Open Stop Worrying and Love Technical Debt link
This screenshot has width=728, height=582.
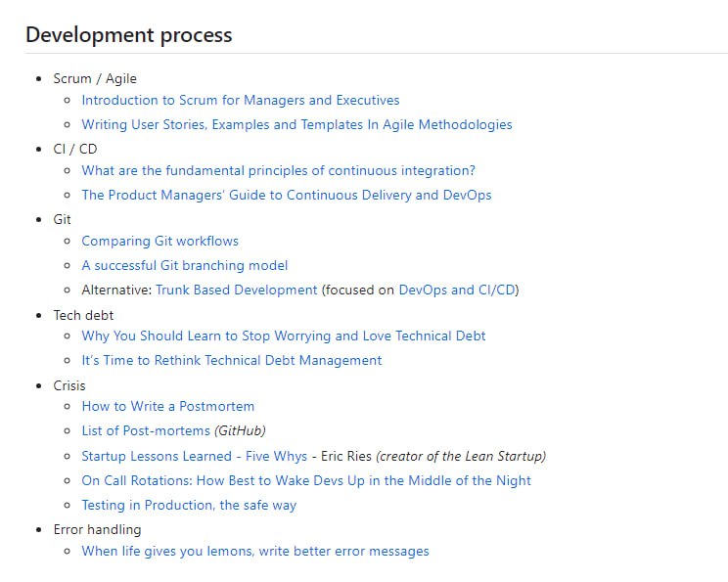(x=283, y=336)
